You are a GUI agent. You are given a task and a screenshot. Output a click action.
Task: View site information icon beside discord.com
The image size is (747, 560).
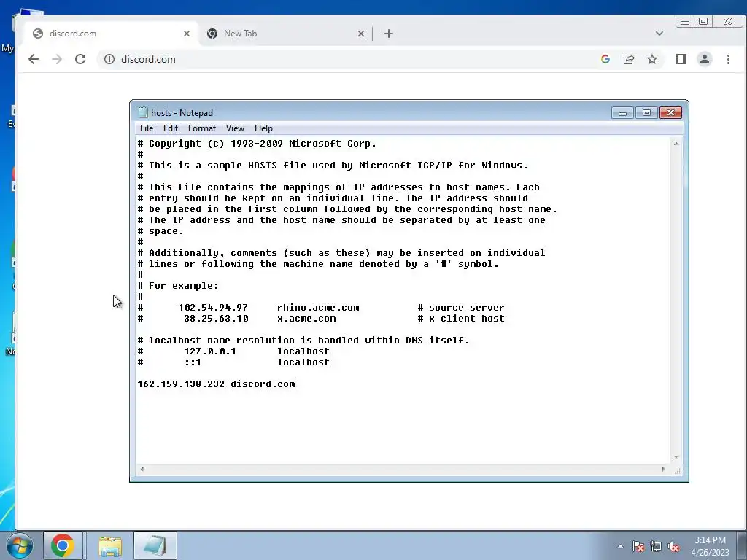109,59
